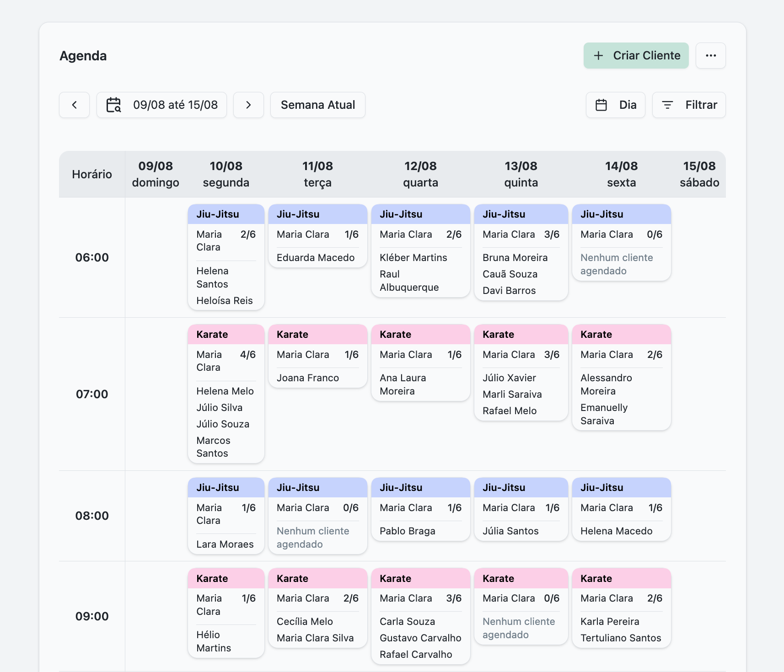
Task: Click client Davi Barros
Action: (x=509, y=290)
